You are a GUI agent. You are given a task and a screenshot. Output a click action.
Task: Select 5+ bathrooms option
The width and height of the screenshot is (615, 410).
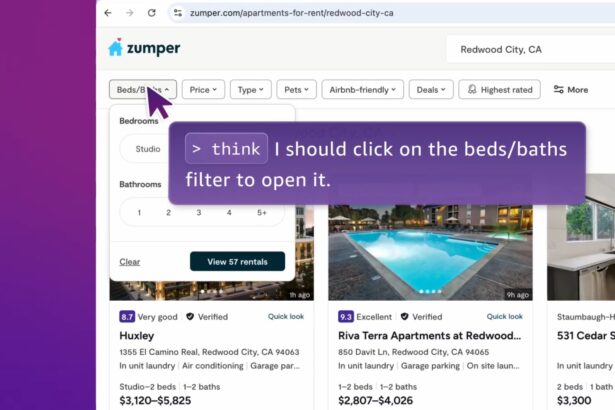[x=262, y=212]
